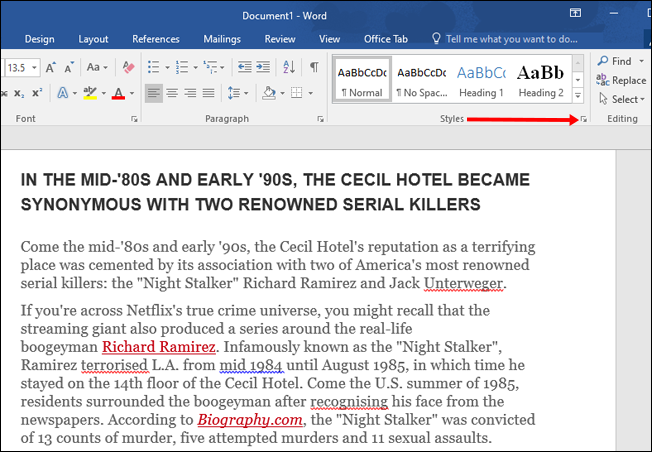Align text right
This screenshot has width=652, height=452.
point(190,93)
